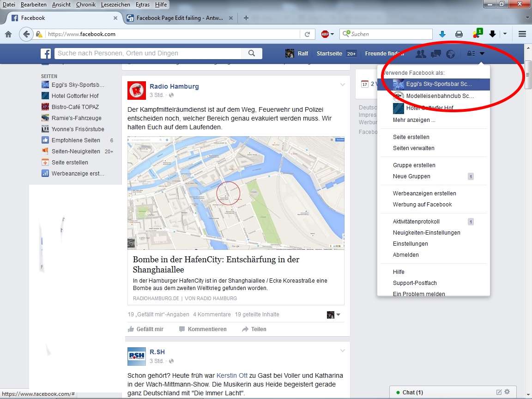This screenshot has width=532, height=399.
Task: Open the Chronik menu
Action: click(x=85, y=5)
